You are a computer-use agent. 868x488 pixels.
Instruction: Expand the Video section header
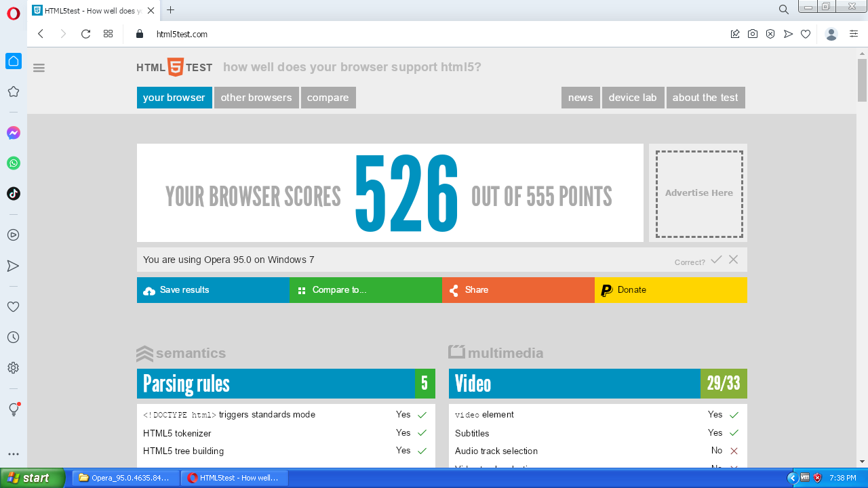coord(598,384)
